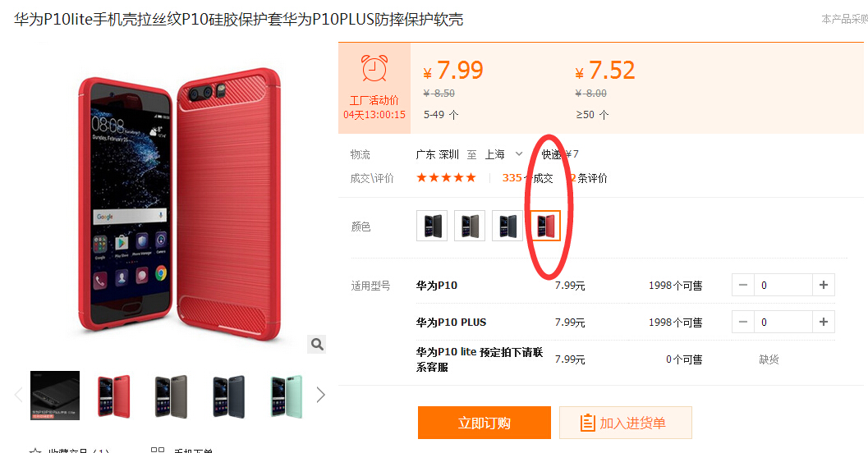The width and height of the screenshot is (868, 453).
Task: Click the minus icon for 华为P10 quantity
Action: [743, 285]
